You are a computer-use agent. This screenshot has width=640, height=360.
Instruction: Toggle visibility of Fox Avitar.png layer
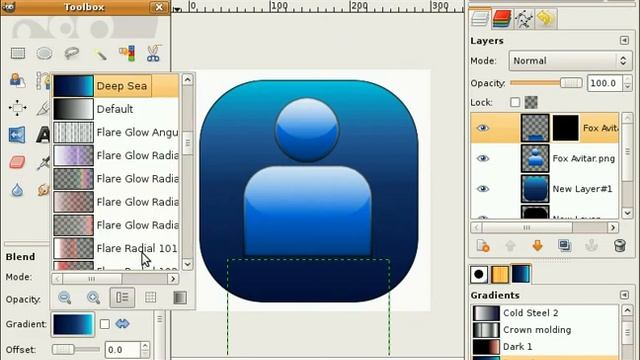pos(482,158)
